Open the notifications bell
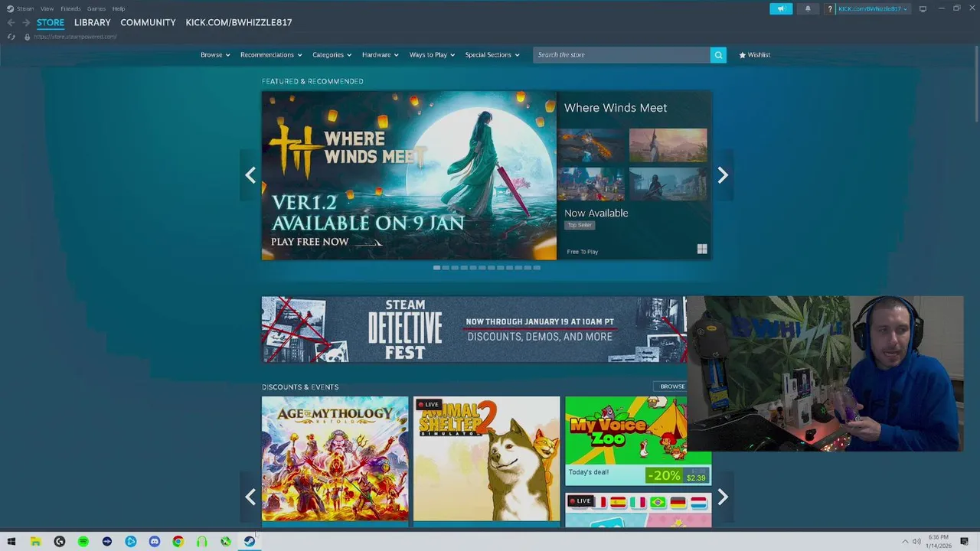This screenshot has height=551, width=980. [807, 8]
